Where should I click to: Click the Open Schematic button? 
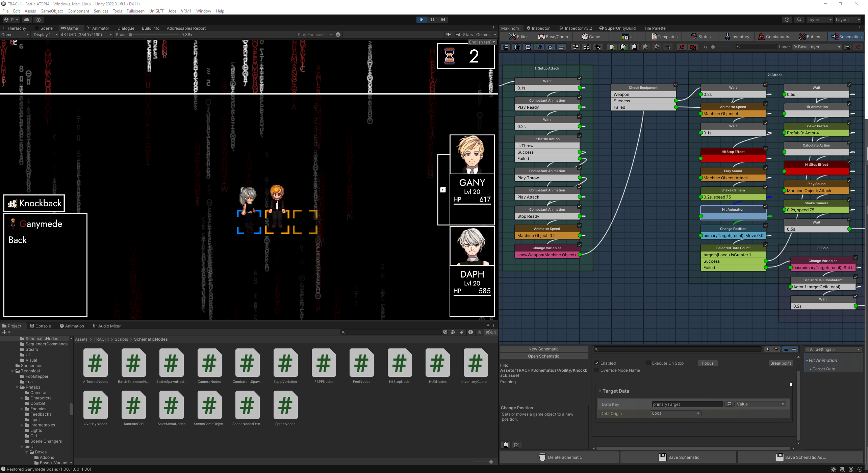[x=543, y=356]
